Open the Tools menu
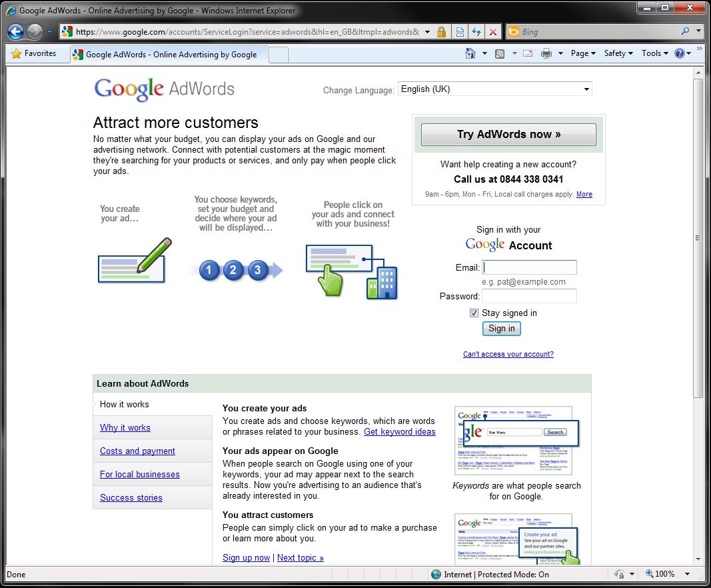 655,53
